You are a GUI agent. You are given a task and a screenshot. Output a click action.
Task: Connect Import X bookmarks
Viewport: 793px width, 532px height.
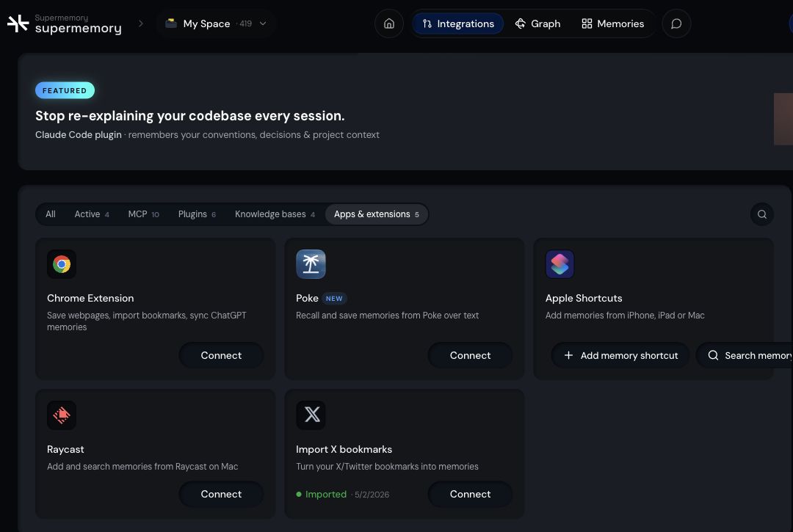click(470, 494)
